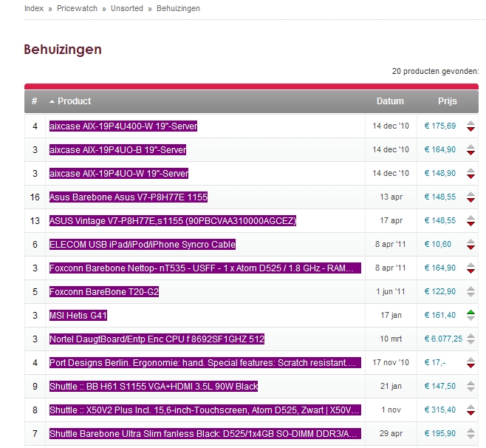Click price trend icon for aixcase AIX-19P4UO-W row
The height and width of the screenshot is (448, 486).
click(470, 174)
